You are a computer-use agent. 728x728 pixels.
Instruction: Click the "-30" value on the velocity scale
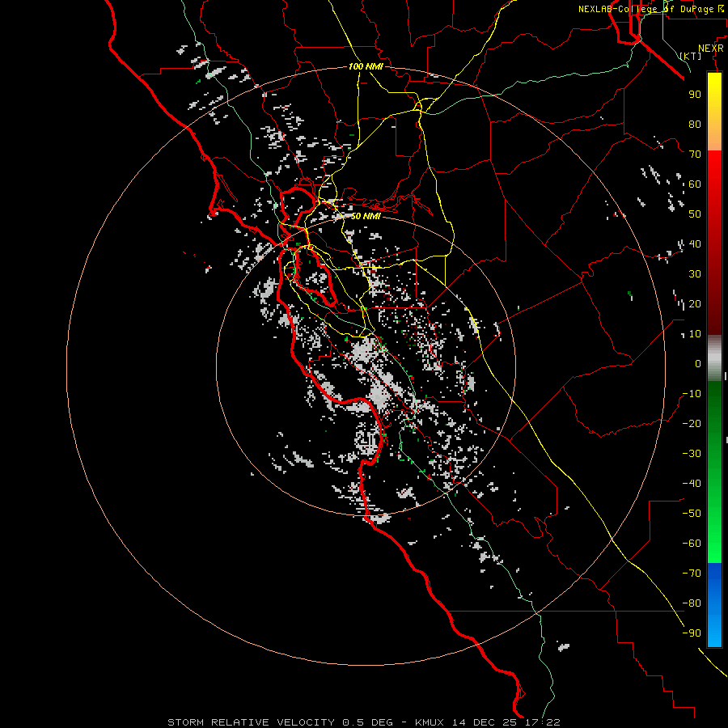(692, 454)
